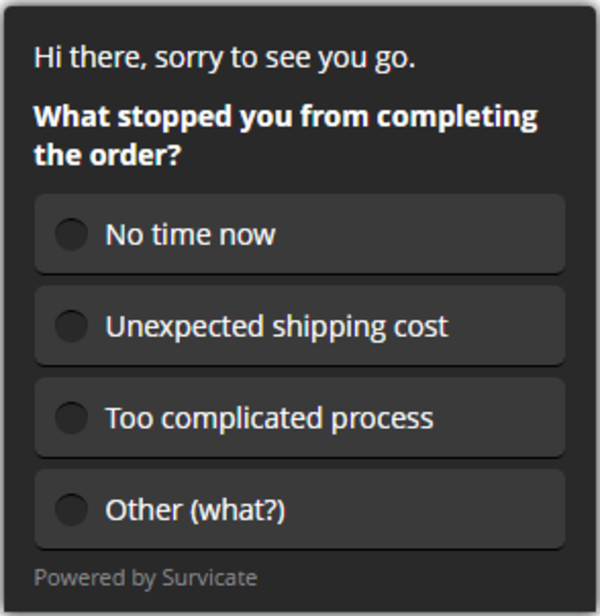Viewport: 600px width, 616px height.
Task: Click the word "Survicate" in the footer
Action: pyautogui.click(x=210, y=578)
